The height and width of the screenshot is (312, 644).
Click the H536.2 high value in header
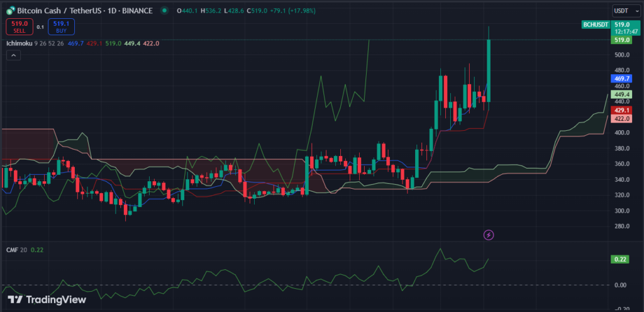pyautogui.click(x=210, y=10)
